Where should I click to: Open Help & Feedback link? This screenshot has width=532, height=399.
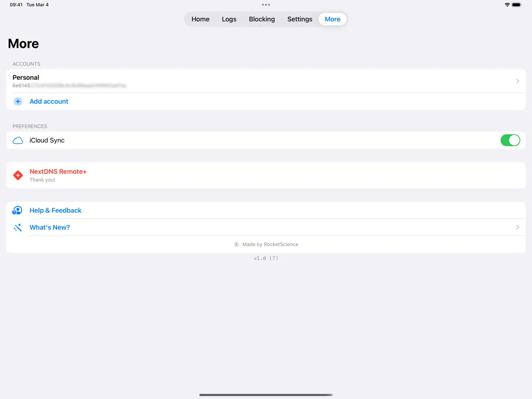click(x=55, y=211)
